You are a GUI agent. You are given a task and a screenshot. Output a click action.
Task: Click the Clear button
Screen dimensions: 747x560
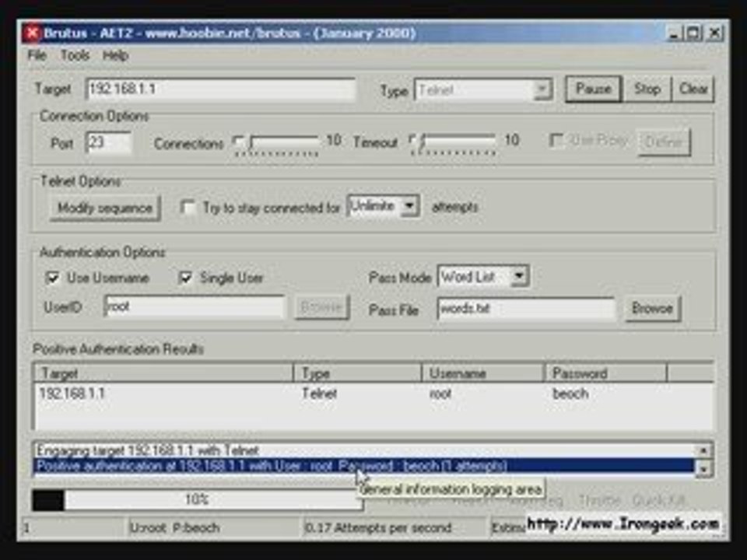(693, 89)
